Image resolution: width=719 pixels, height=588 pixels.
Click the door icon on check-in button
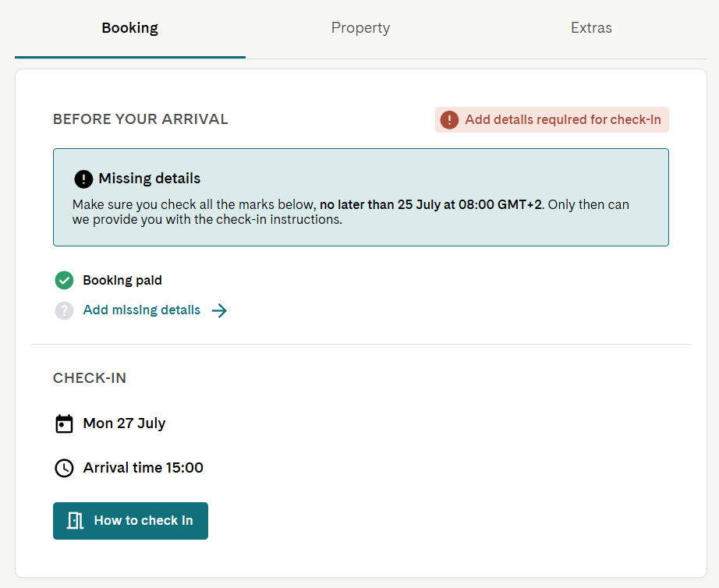tap(75, 521)
